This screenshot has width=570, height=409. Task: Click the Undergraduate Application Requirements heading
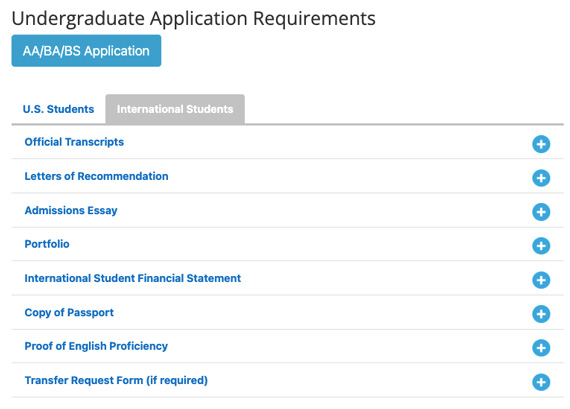pyautogui.click(x=193, y=19)
